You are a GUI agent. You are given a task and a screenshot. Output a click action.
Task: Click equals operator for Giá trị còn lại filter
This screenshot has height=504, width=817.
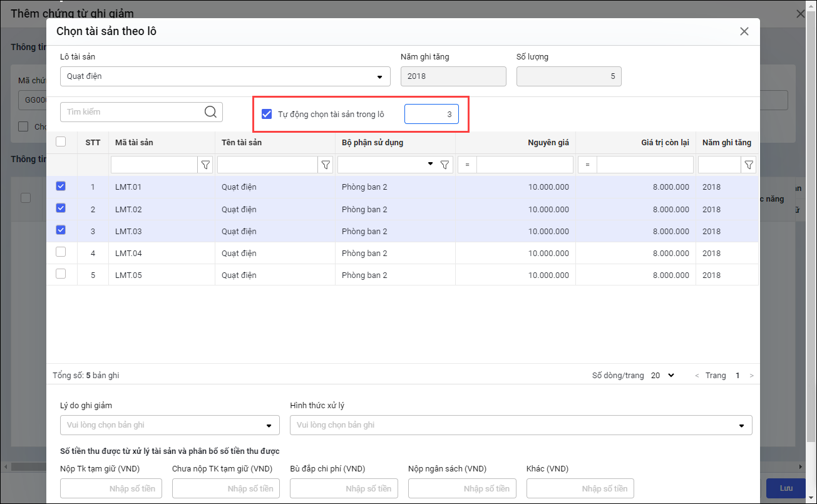click(587, 165)
